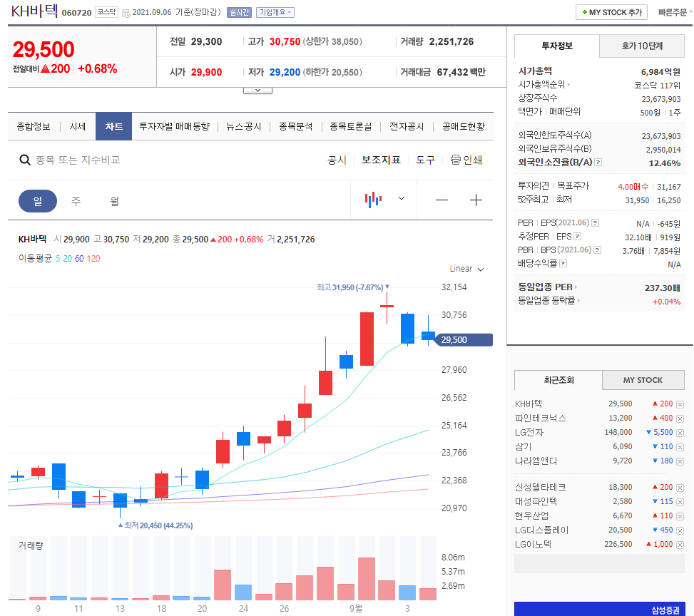Click the 공시 link above chart
Screen dimensions: 694x616
click(337, 160)
